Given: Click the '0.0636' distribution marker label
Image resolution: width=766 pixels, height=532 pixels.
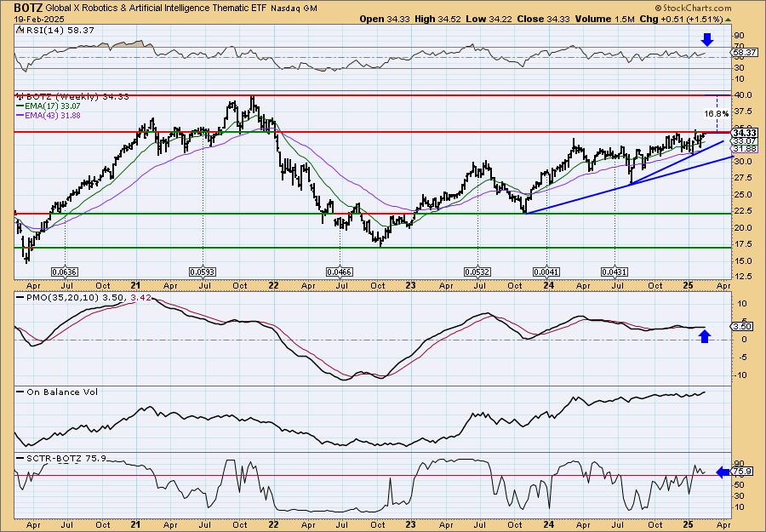Looking at the screenshot, I should [x=65, y=272].
